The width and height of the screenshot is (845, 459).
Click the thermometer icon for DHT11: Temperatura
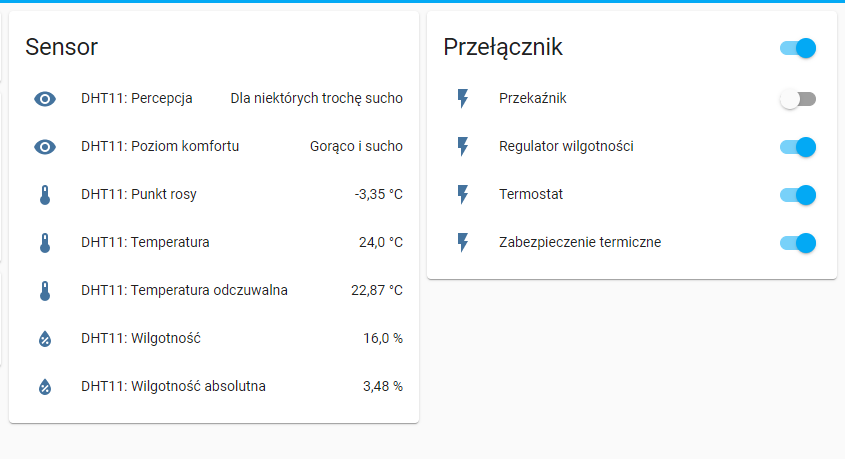(x=45, y=243)
